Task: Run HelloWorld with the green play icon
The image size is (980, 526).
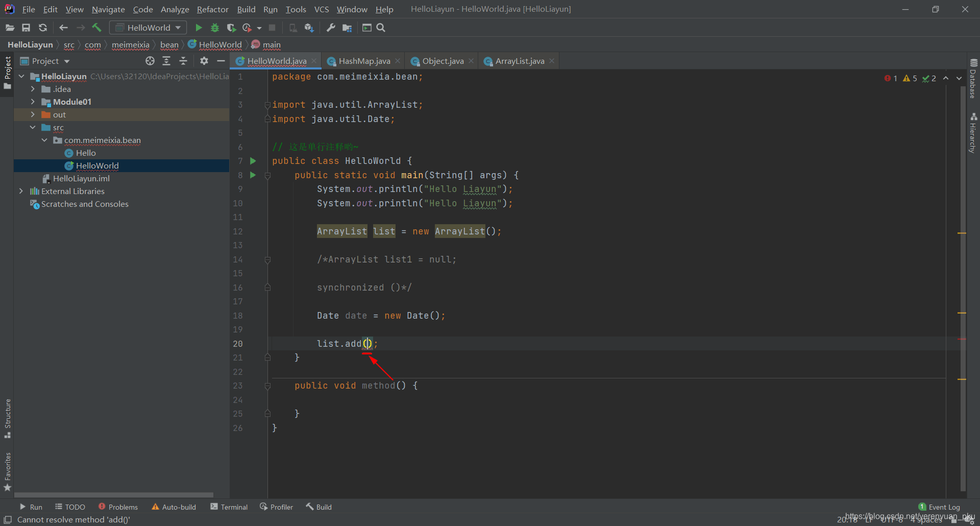Action: pyautogui.click(x=199, y=28)
